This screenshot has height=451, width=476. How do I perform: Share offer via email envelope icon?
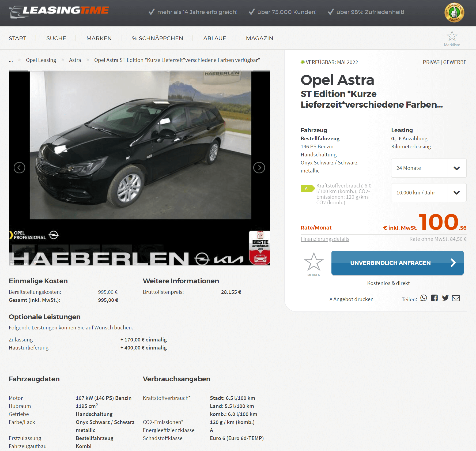coord(456,298)
